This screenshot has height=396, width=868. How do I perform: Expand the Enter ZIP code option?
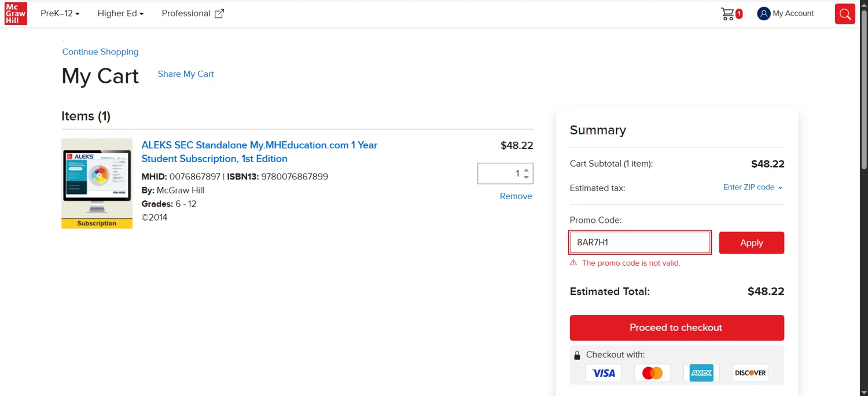753,187
